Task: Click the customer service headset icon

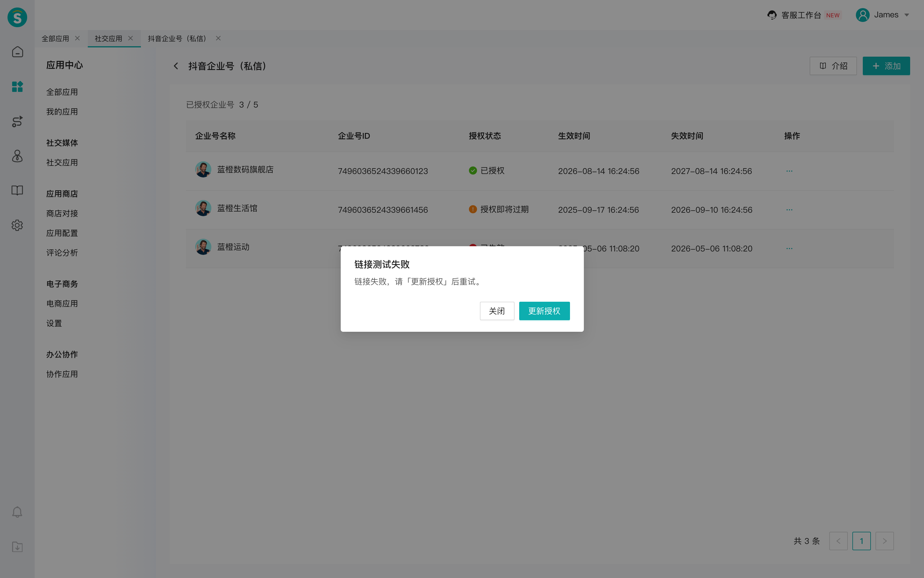Action: click(772, 15)
